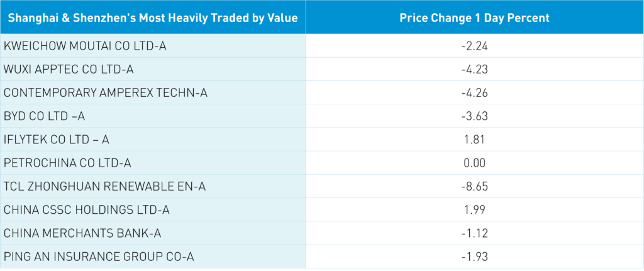
Task: Select PETROCHINA CO LTD-A stock name
Action: 67,163
